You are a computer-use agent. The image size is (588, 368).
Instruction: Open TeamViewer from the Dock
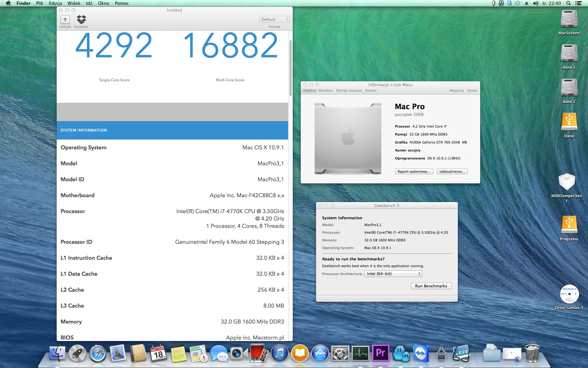(421, 354)
